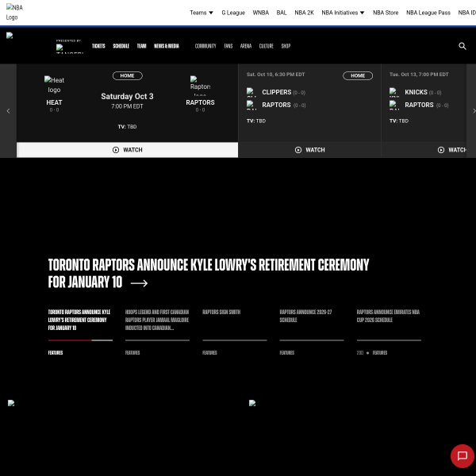The height and width of the screenshot is (476, 476).
Task: Click the NBA logo in top bar
Action: click(14, 12)
